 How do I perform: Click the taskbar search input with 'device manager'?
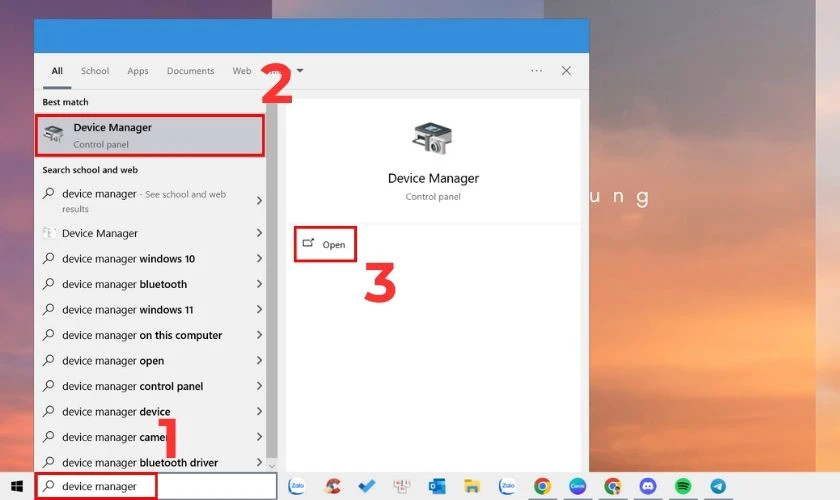[156, 486]
